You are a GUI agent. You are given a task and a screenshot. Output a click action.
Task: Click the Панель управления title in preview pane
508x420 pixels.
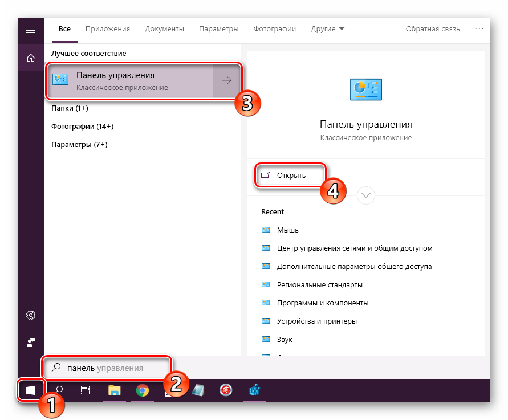[x=366, y=124]
